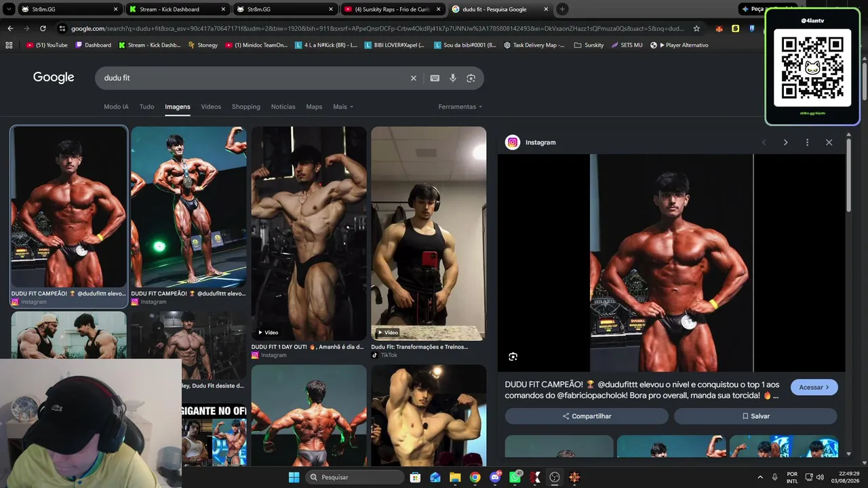868x488 pixels.
Task: Search inside the preview image with Lens
Action: [x=513, y=357]
